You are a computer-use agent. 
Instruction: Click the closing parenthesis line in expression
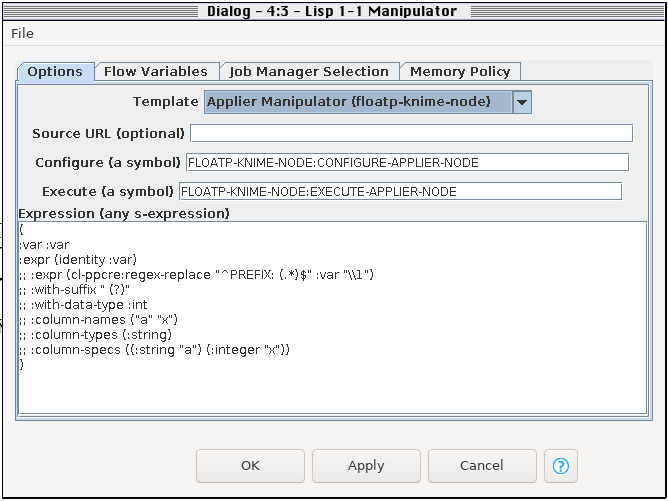22,364
